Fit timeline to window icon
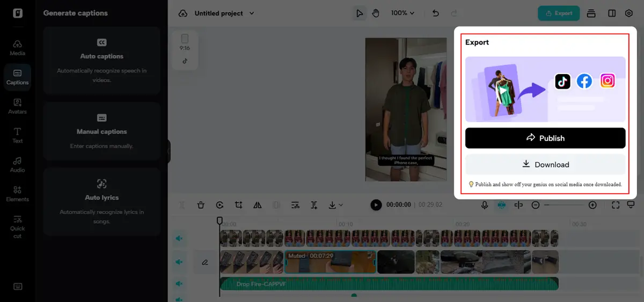The height and width of the screenshot is (302, 644). [616, 205]
